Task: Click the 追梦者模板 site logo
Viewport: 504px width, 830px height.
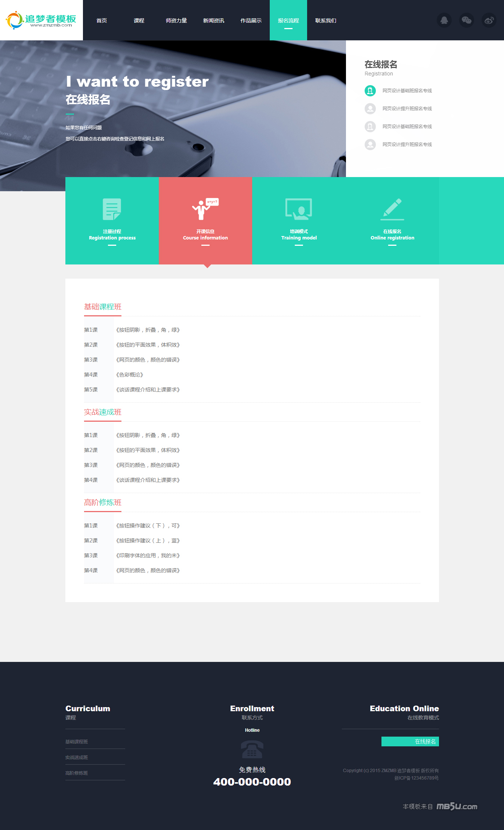Action: pos(41,20)
